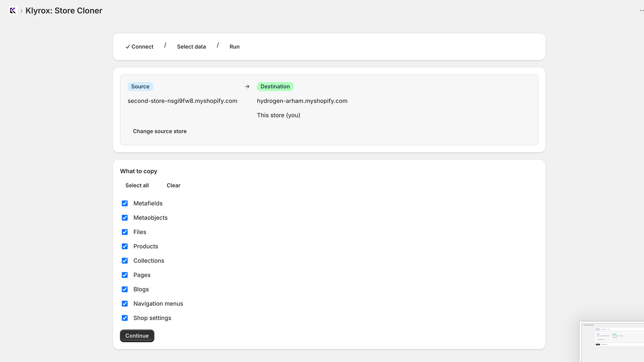Click Change source store

click(x=160, y=131)
